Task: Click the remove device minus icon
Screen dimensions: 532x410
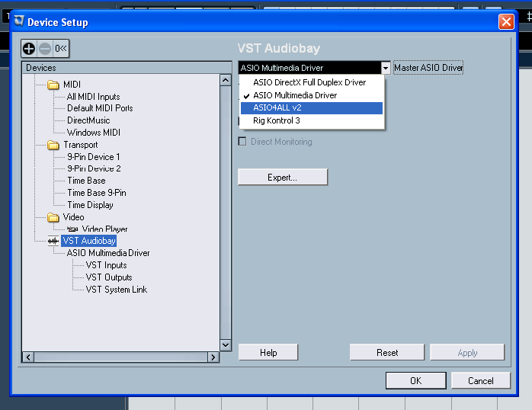Action: pyautogui.click(x=45, y=49)
